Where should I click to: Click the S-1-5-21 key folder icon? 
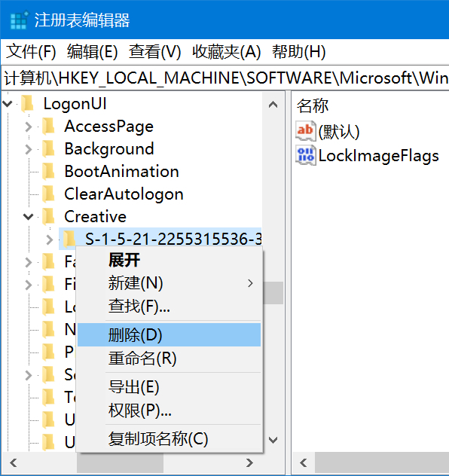coord(69,240)
